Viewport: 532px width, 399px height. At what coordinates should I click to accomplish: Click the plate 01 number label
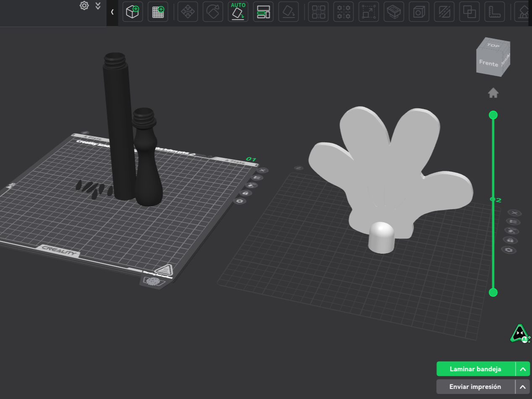[251, 159]
